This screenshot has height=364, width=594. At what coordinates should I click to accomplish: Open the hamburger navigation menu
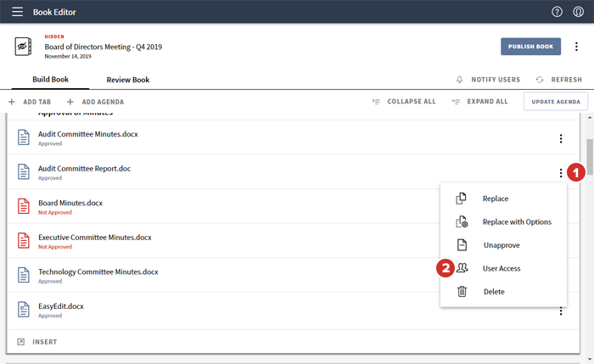click(17, 12)
